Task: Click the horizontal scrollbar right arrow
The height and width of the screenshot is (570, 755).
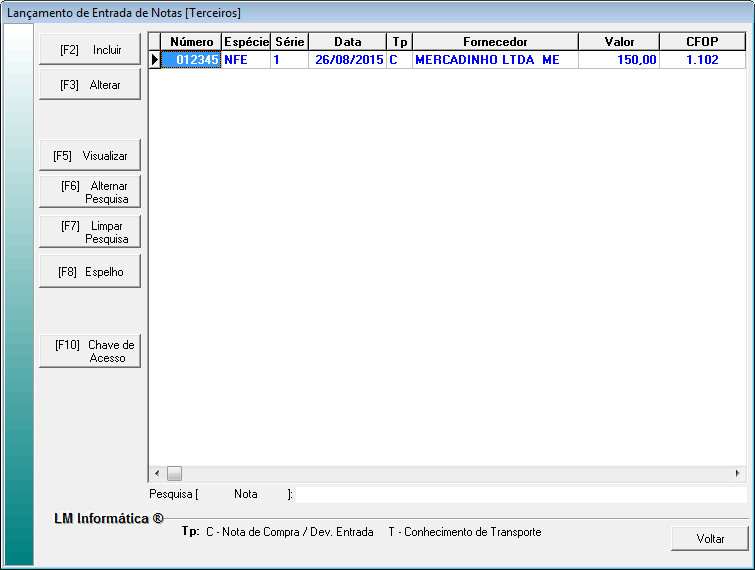Action: point(738,473)
